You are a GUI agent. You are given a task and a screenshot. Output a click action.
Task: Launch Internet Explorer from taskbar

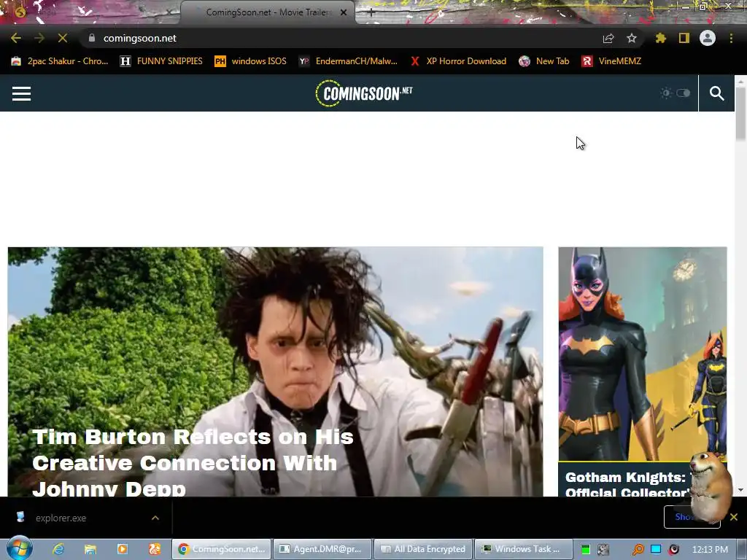(58, 549)
